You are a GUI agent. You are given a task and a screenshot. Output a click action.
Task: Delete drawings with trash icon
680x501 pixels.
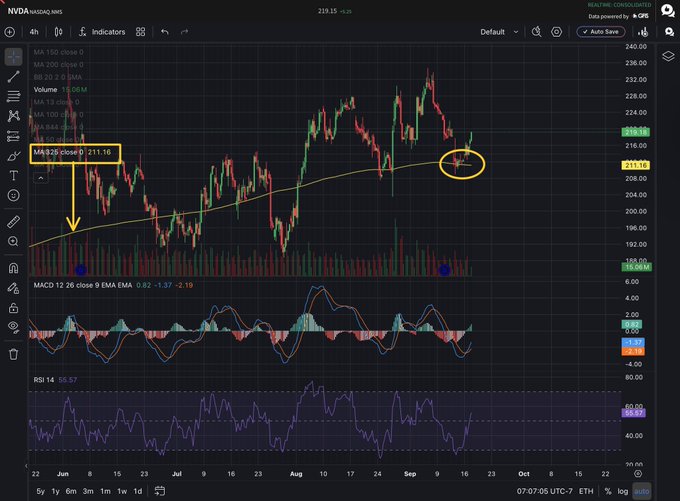[x=13, y=354]
